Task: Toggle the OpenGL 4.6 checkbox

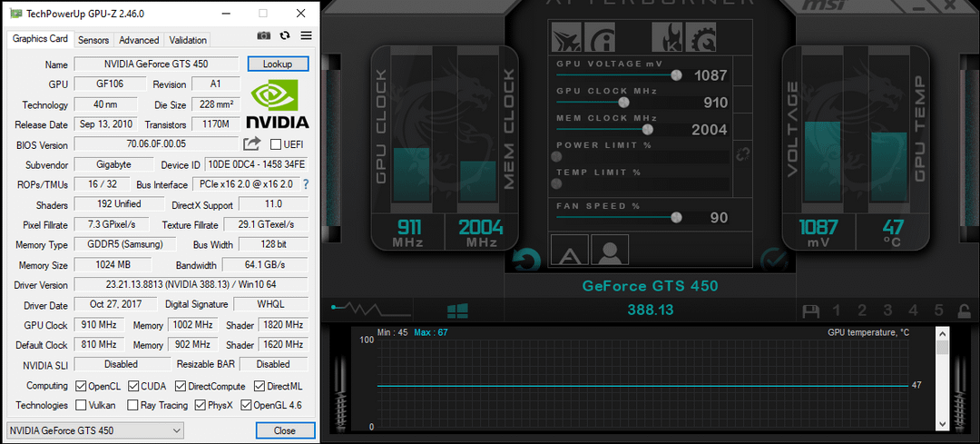Action: coord(246,405)
